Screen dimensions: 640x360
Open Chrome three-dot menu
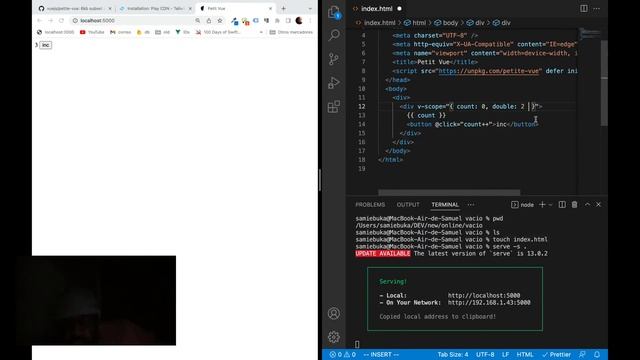click(x=310, y=20)
